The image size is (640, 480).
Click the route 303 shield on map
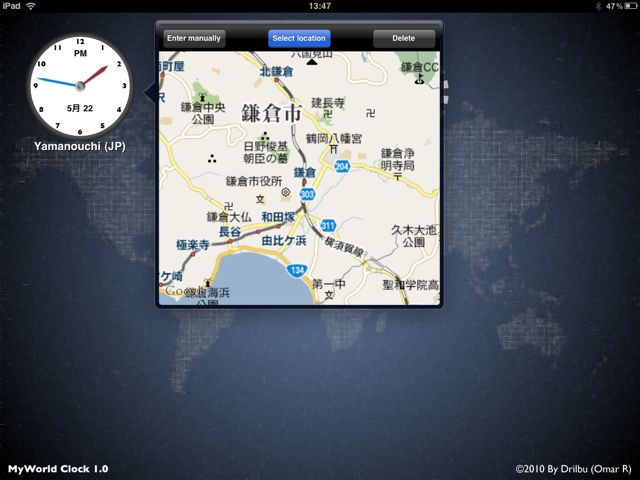pyautogui.click(x=307, y=194)
